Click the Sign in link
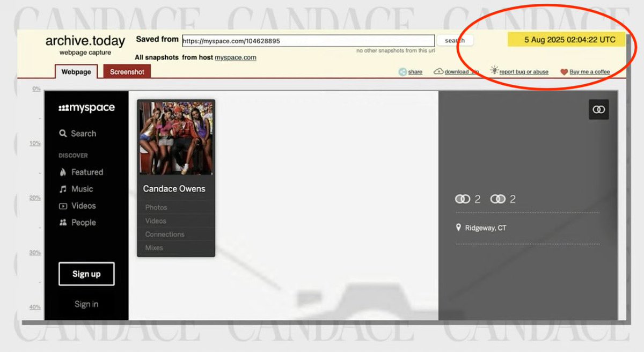 tap(86, 304)
